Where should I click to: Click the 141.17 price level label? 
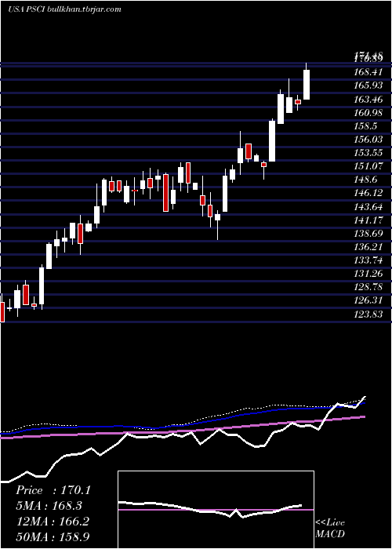(368, 220)
